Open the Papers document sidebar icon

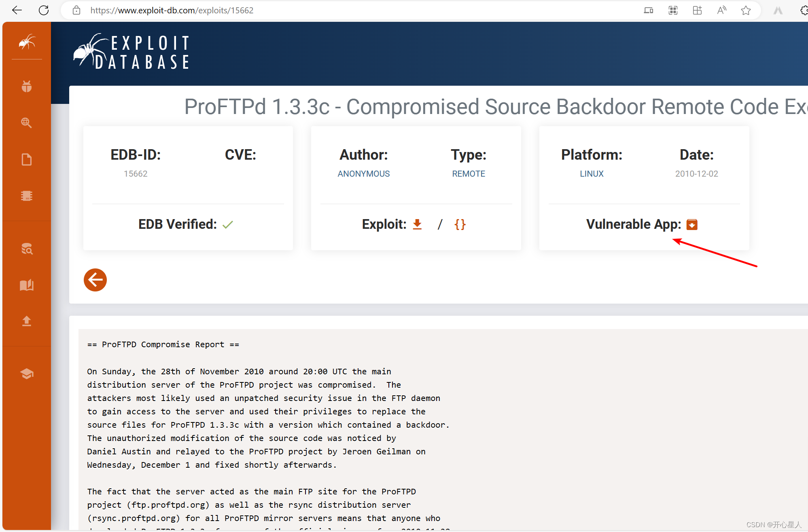[27, 160]
